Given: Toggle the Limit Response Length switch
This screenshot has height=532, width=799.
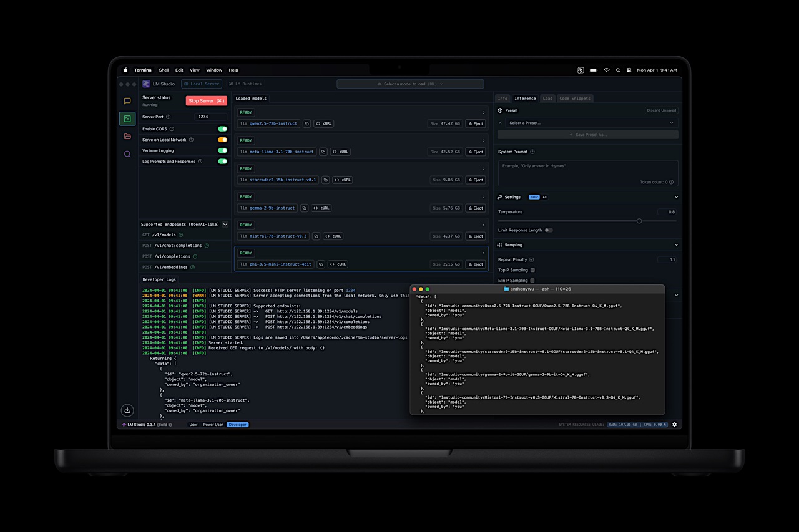Looking at the screenshot, I should tap(549, 230).
